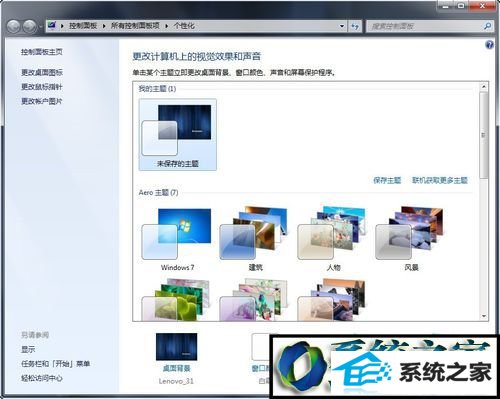Image resolution: width=500 pixels, height=399 pixels.
Task: Open 更改帐户图片 link
Action: point(42,101)
